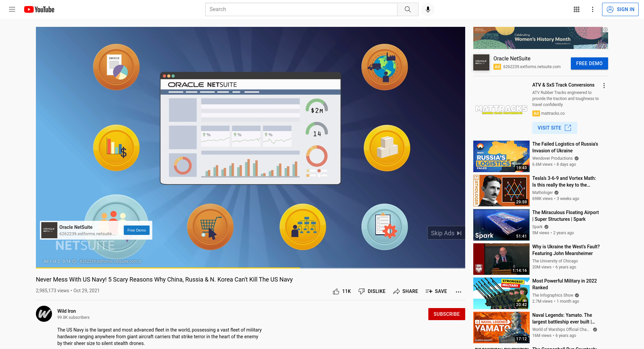Click VISIT SITE for Mattracks

pos(554,128)
